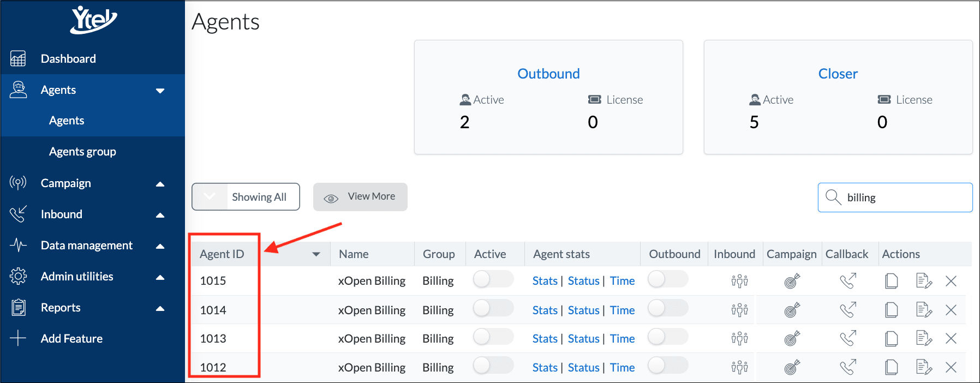The height and width of the screenshot is (383, 980).
Task: Open the Time link for agent 1013
Action: click(622, 339)
